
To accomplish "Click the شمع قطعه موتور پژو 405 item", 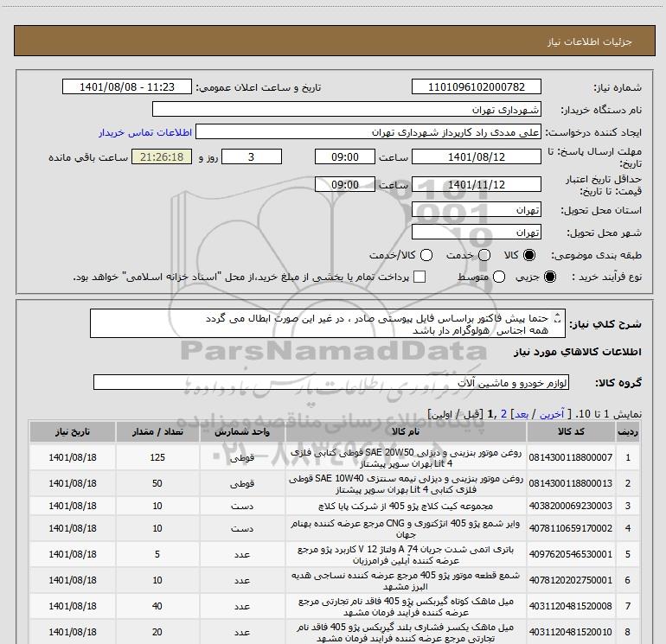I will pos(406,581).
